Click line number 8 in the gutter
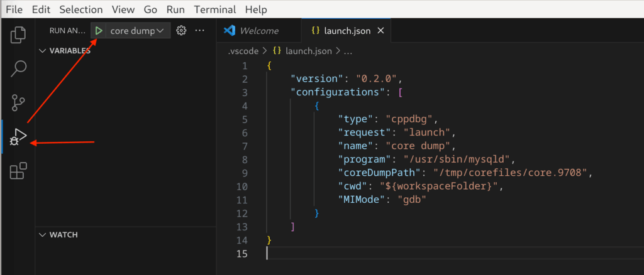This screenshot has height=275, width=644. [x=244, y=159]
